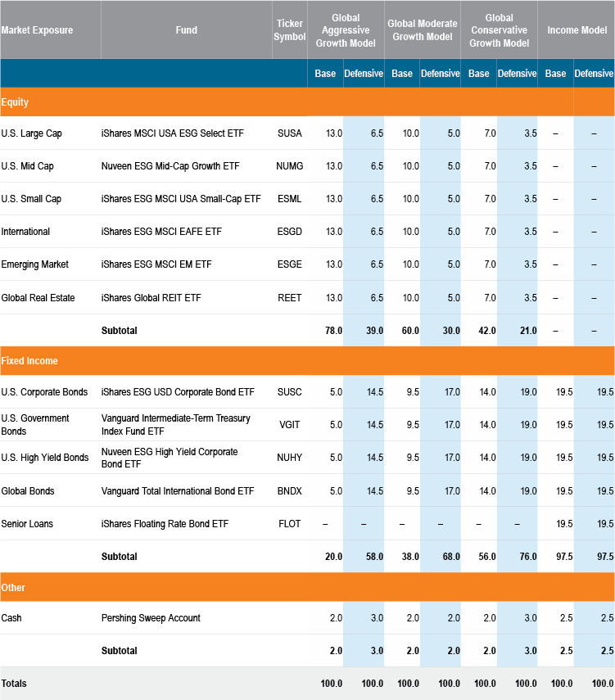This screenshot has height=700, width=615.
Task: Click the 38.0 fixed income subtotal
Action: [410, 557]
